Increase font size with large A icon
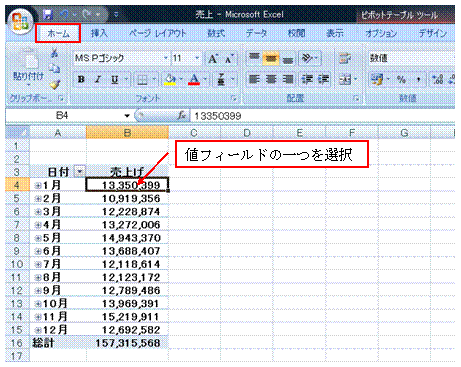The width and height of the screenshot is (461, 367). pyautogui.click(x=213, y=59)
